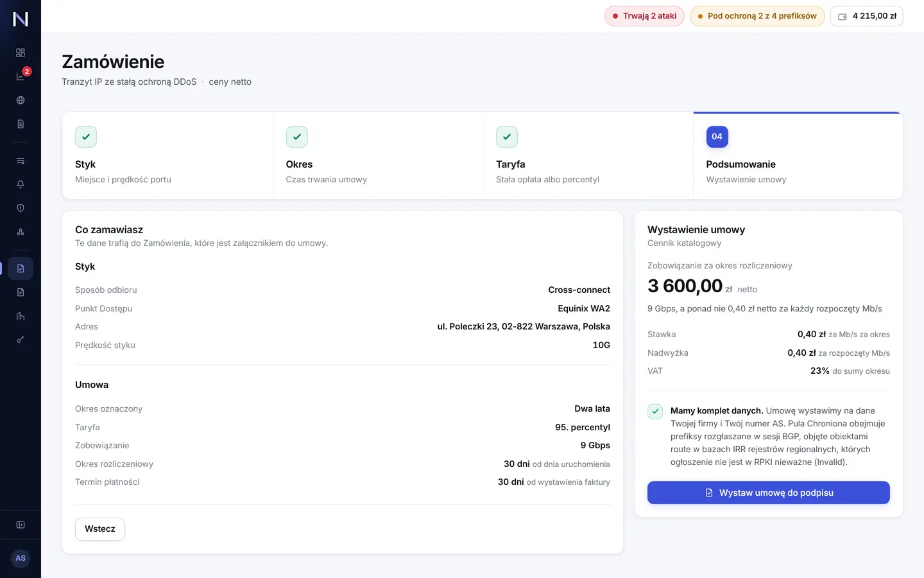Click 'Pod ochroną 2 z 4 prefiksów' pill
This screenshot has height=578, width=924.
coord(757,16)
